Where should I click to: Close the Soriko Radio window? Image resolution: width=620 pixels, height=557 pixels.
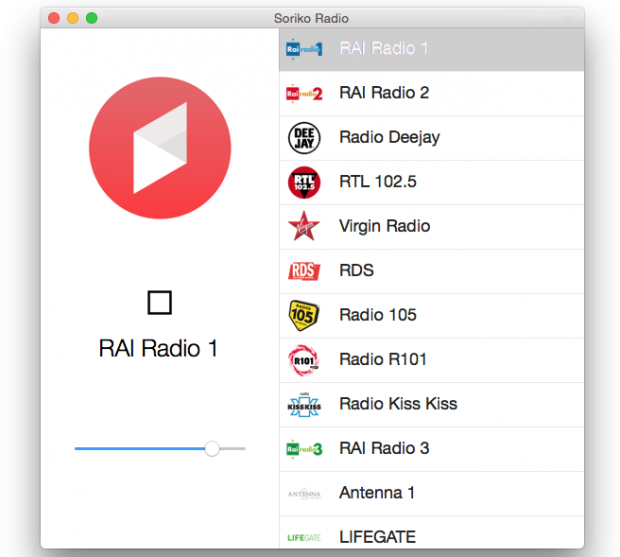pyautogui.click(x=54, y=18)
